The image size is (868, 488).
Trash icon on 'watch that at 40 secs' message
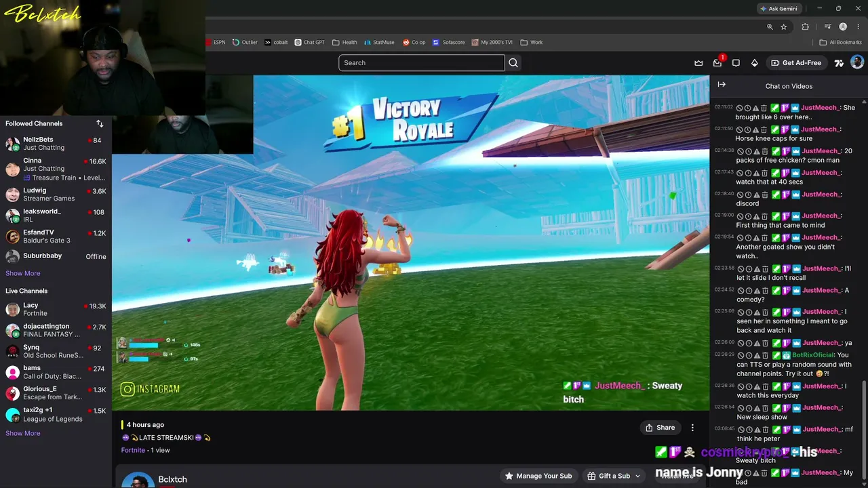764,173
